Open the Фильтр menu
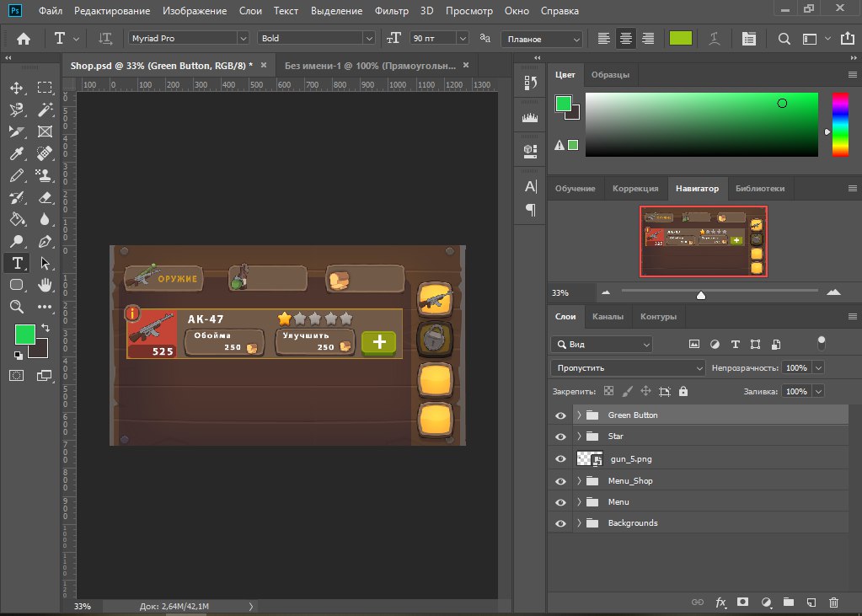The width and height of the screenshot is (862, 616). [x=392, y=11]
